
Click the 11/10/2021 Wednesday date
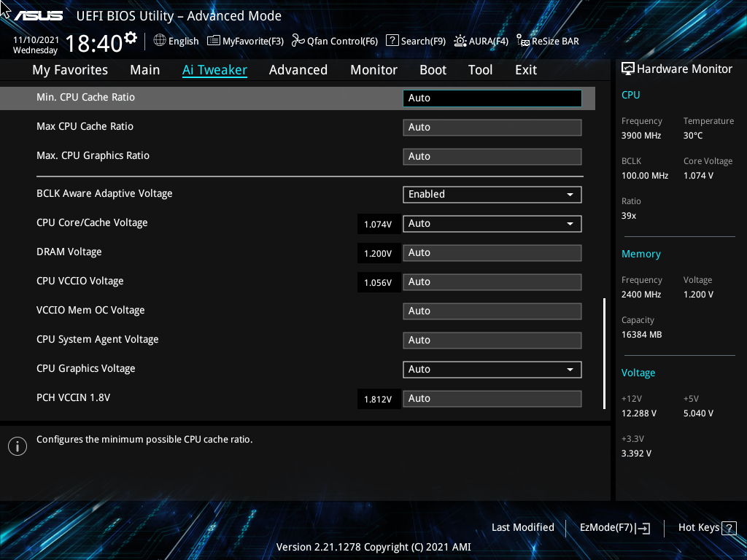36,45
